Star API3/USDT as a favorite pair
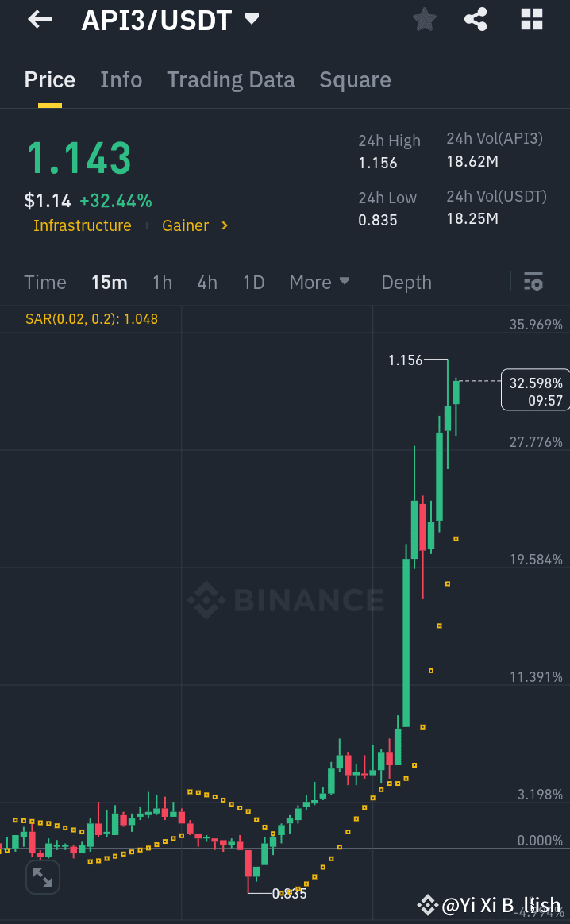The image size is (570, 924). click(x=424, y=19)
